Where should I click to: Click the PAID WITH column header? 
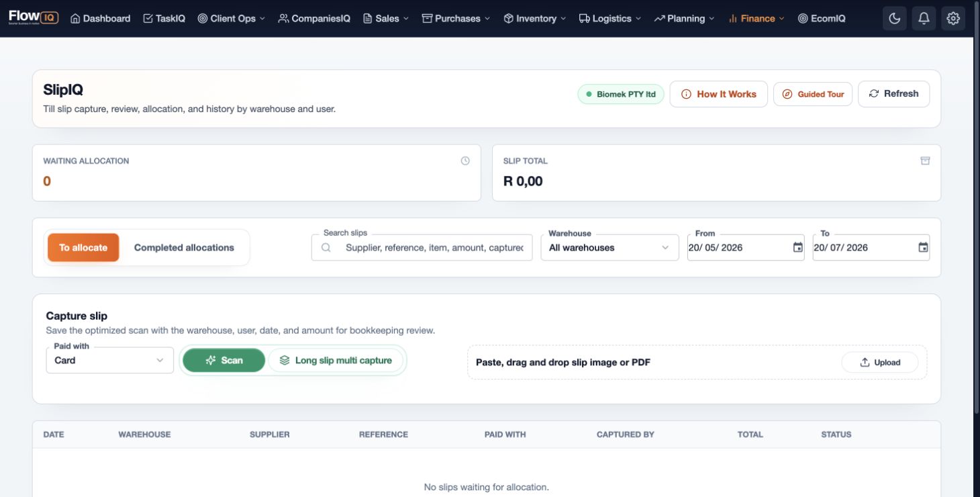505,435
